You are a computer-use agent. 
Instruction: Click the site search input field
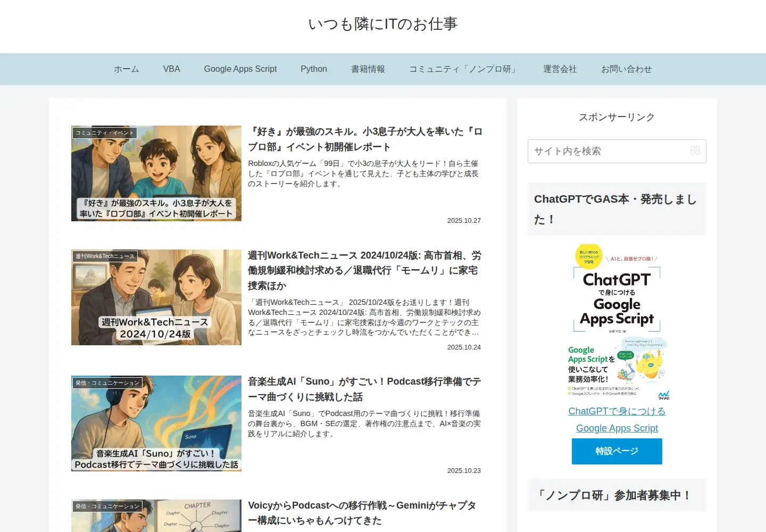click(x=617, y=151)
